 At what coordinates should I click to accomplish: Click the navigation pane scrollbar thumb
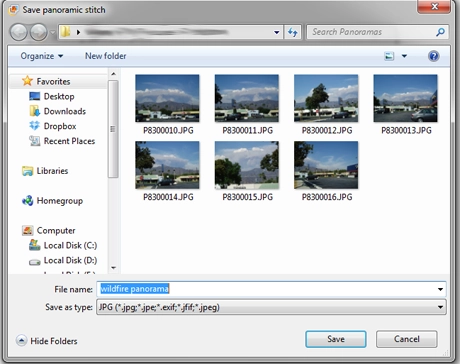[x=113, y=129]
